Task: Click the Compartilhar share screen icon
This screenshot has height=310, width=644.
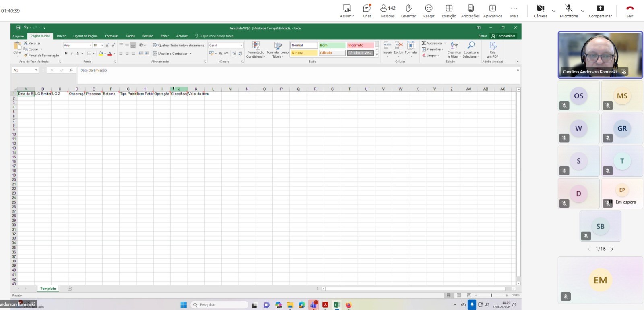Action: (600, 8)
